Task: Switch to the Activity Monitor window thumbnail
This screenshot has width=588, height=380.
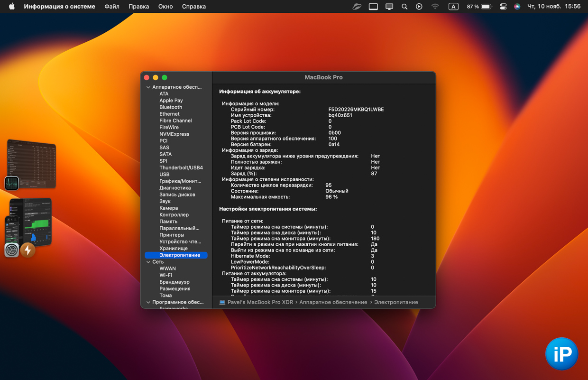Action: point(32,164)
